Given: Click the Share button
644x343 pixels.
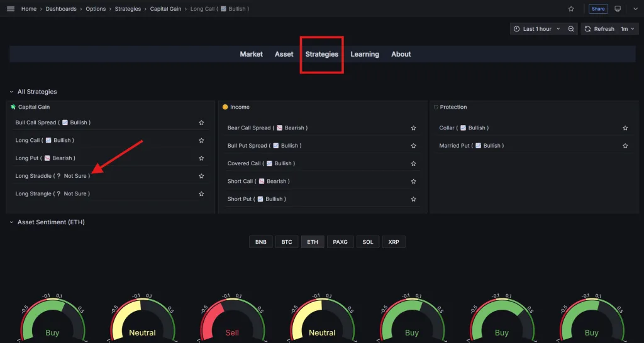Looking at the screenshot, I should [597, 9].
